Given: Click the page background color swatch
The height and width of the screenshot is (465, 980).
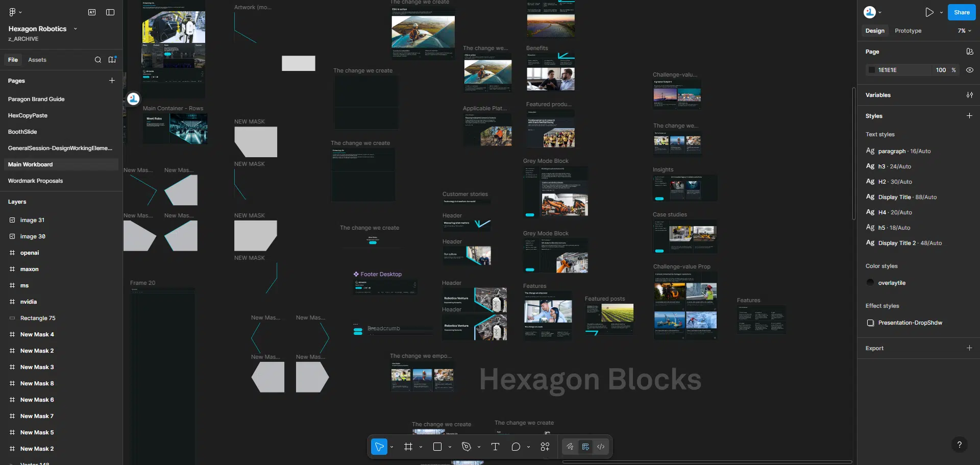Looking at the screenshot, I should [872, 70].
